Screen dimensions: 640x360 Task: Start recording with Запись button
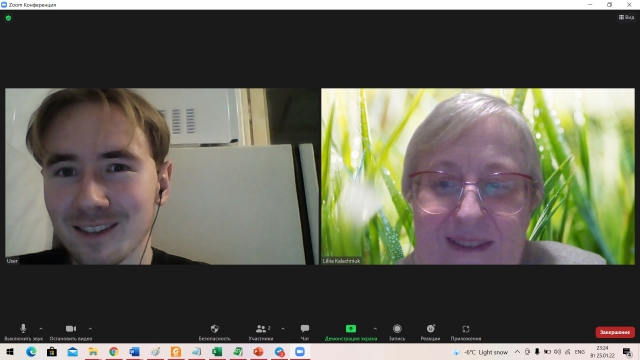pos(397,332)
